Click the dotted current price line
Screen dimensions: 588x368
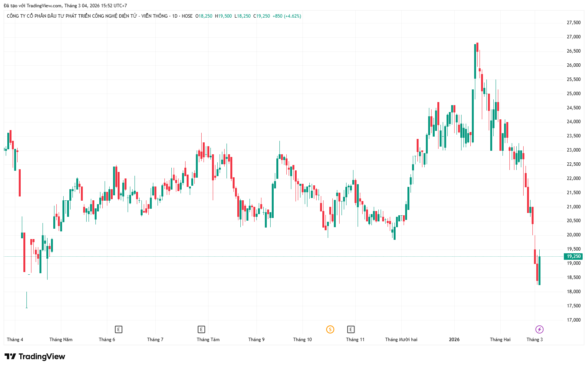pyautogui.click(x=268, y=256)
